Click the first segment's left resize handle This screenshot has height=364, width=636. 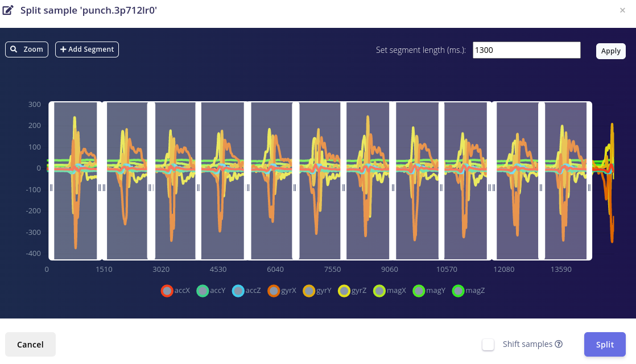tap(51, 187)
